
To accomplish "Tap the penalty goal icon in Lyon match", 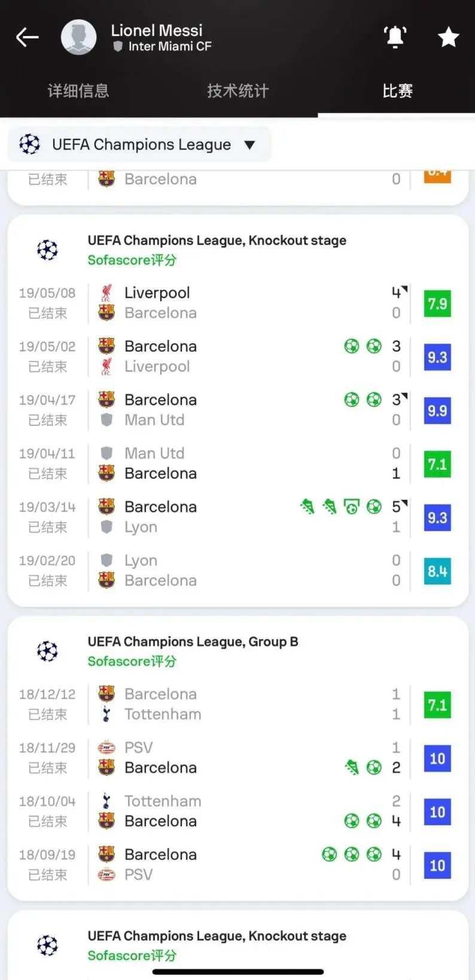I will [x=352, y=507].
